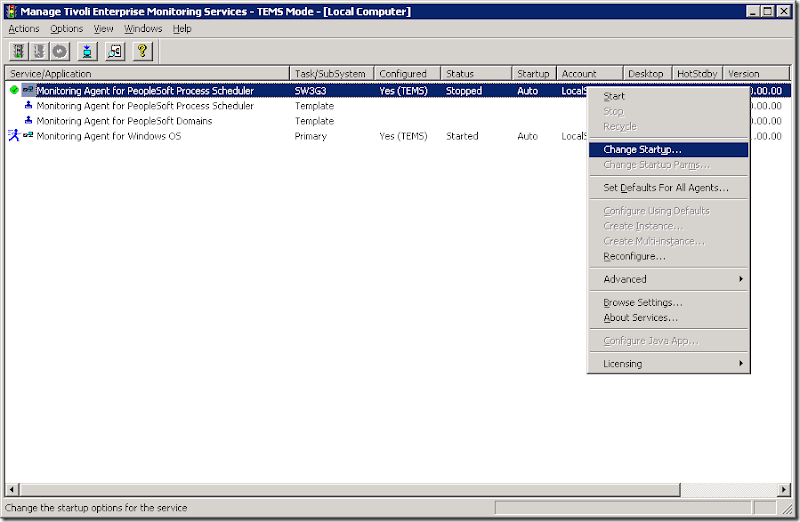Choose About Services... in the context menu
The height and width of the screenshot is (522, 800).
(x=668, y=317)
